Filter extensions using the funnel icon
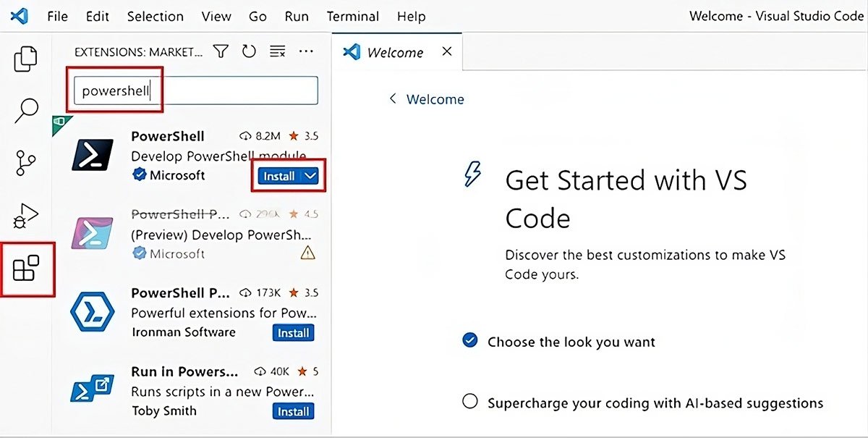 221,51
